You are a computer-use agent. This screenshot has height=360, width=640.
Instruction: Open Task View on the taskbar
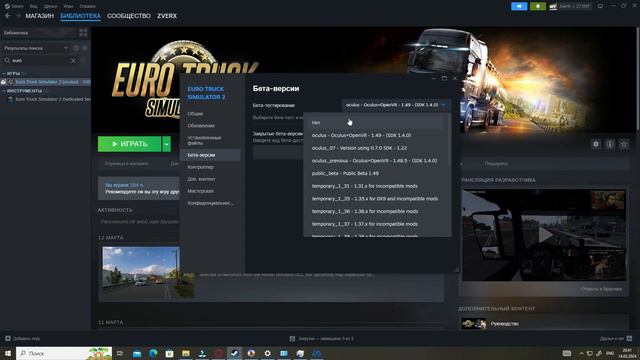tap(120, 353)
